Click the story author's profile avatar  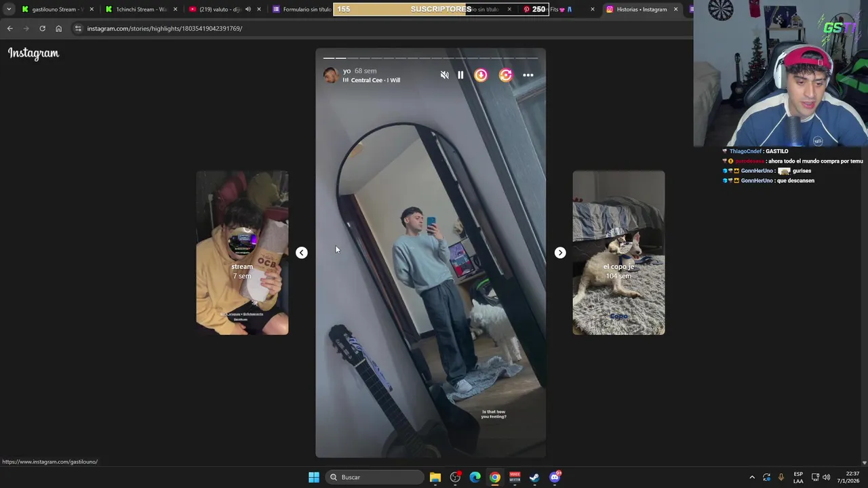[330, 75]
